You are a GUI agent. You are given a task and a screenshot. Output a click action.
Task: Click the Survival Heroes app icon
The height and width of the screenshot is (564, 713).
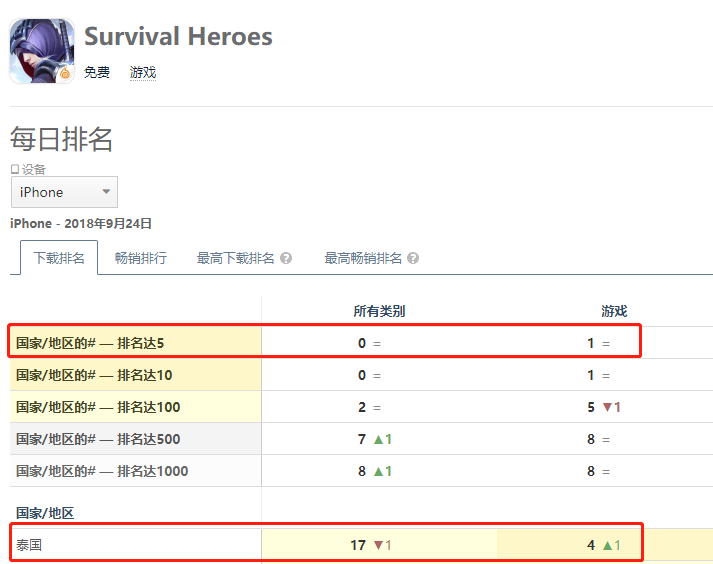42,51
